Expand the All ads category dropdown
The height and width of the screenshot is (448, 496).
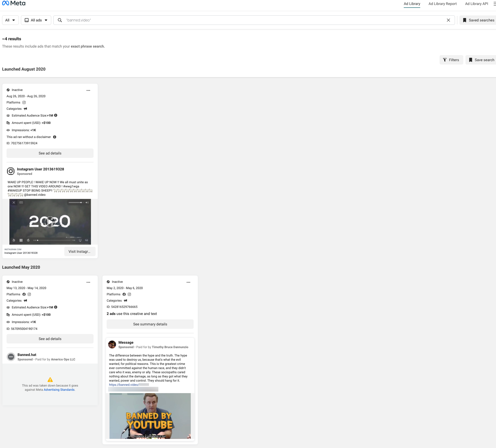click(x=36, y=20)
